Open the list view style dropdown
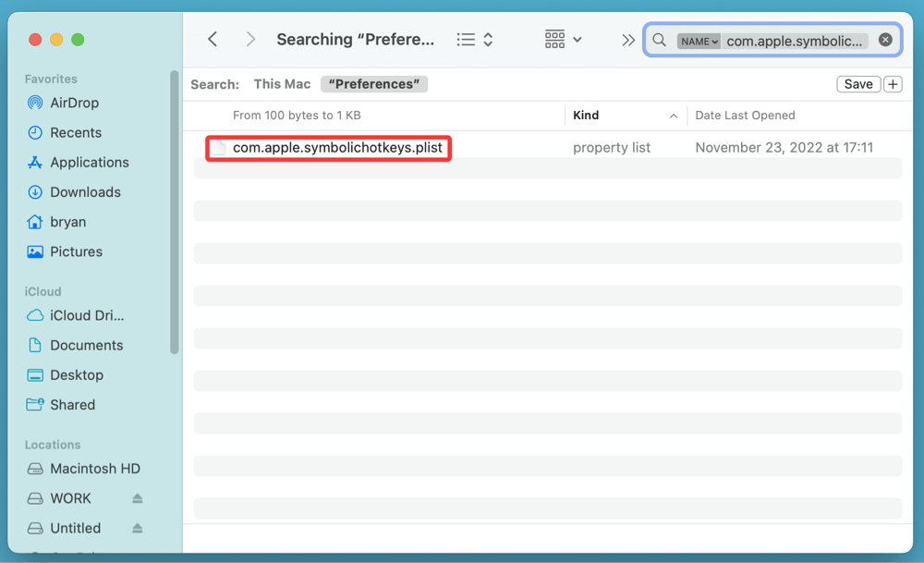The height and width of the screenshot is (563, 924). 475,40
